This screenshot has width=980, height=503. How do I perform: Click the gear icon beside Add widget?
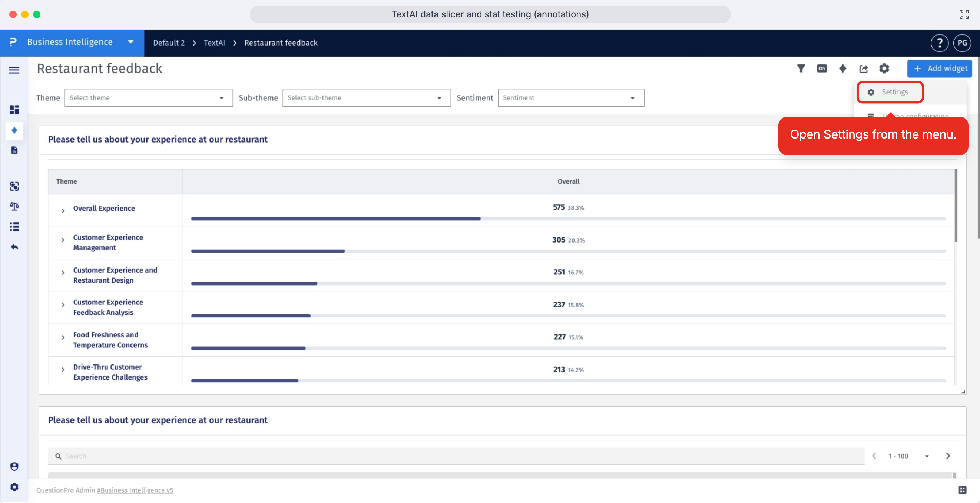[x=884, y=69]
